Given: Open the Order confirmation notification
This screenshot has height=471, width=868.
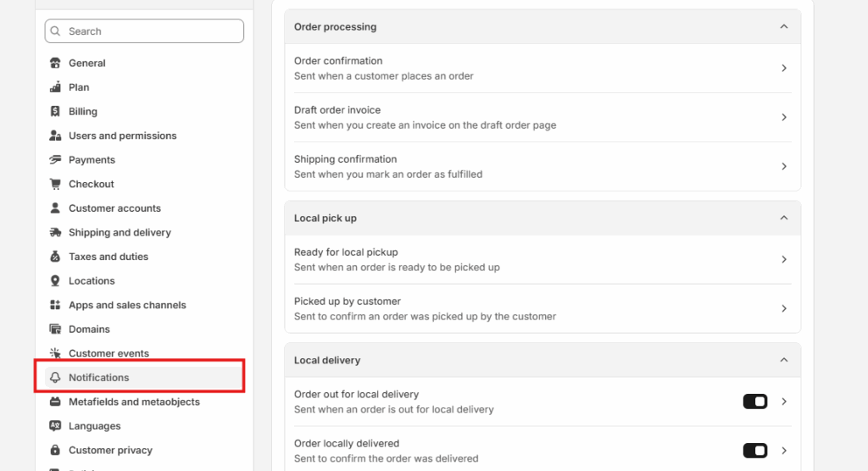Looking at the screenshot, I should (542, 68).
